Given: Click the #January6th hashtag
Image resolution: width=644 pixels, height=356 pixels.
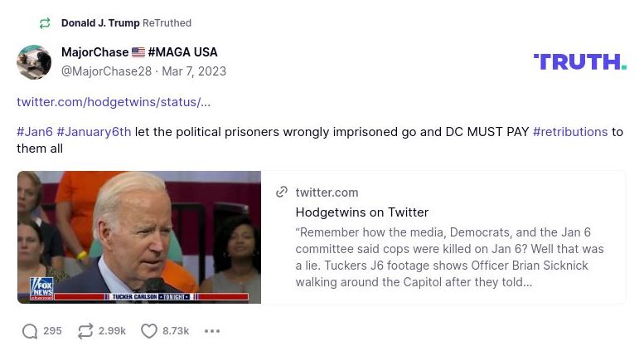Looking at the screenshot, I should point(94,132).
